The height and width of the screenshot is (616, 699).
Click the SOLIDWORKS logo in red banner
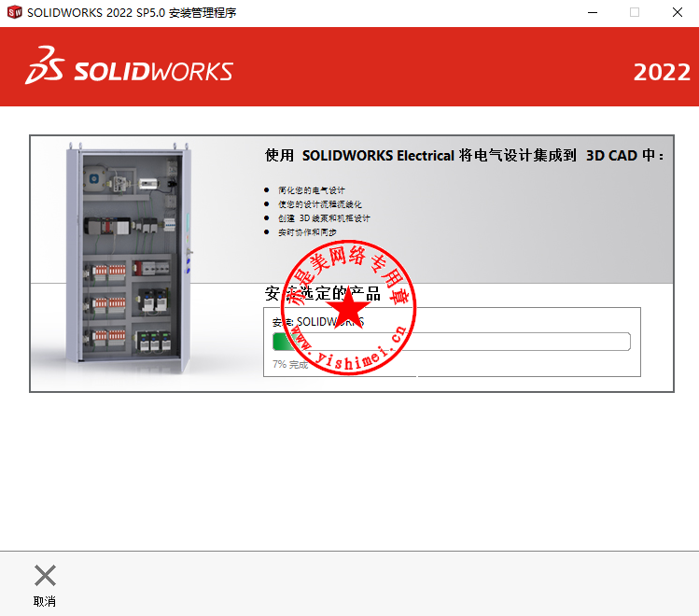click(130, 66)
